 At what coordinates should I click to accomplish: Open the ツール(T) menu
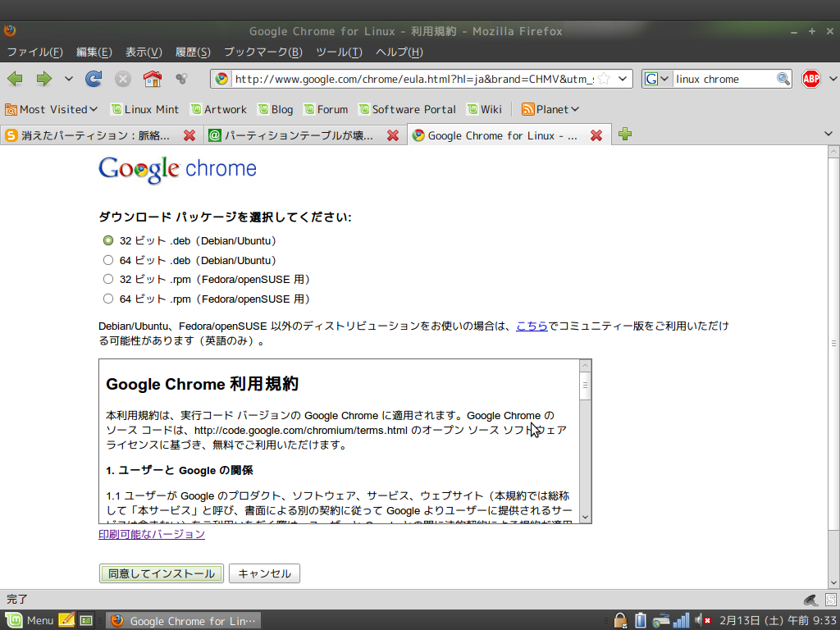pyautogui.click(x=339, y=52)
